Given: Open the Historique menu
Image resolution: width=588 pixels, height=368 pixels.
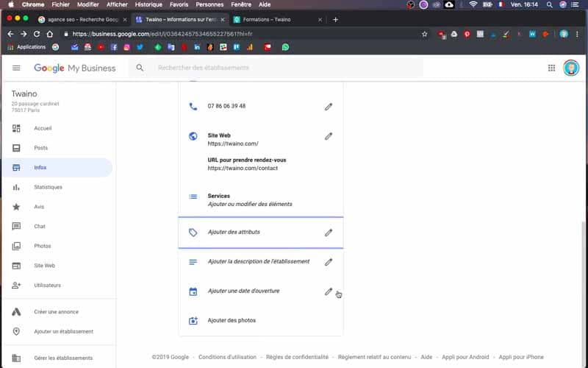Looking at the screenshot, I should [148, 4].
